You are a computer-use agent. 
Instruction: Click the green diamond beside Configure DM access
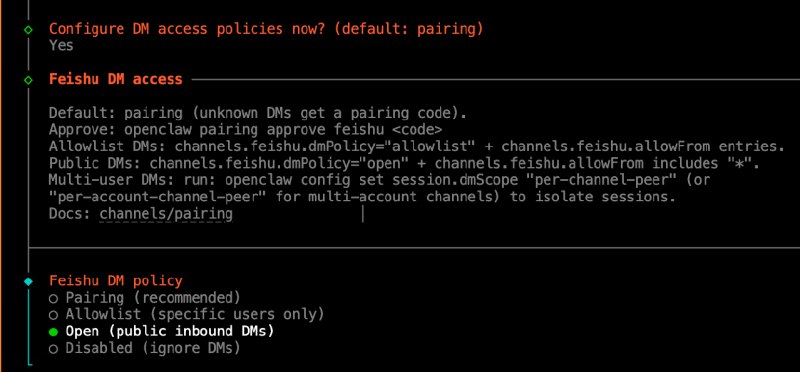click(29, 30)
